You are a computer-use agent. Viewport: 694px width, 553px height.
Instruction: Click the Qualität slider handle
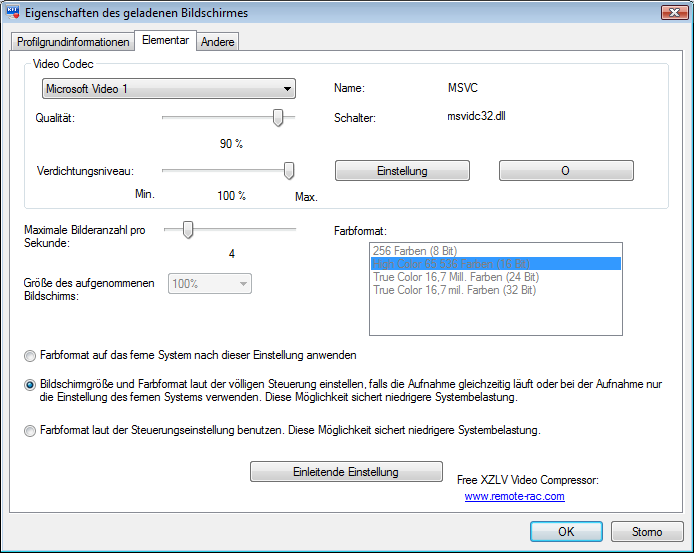(x=277, y=118)
